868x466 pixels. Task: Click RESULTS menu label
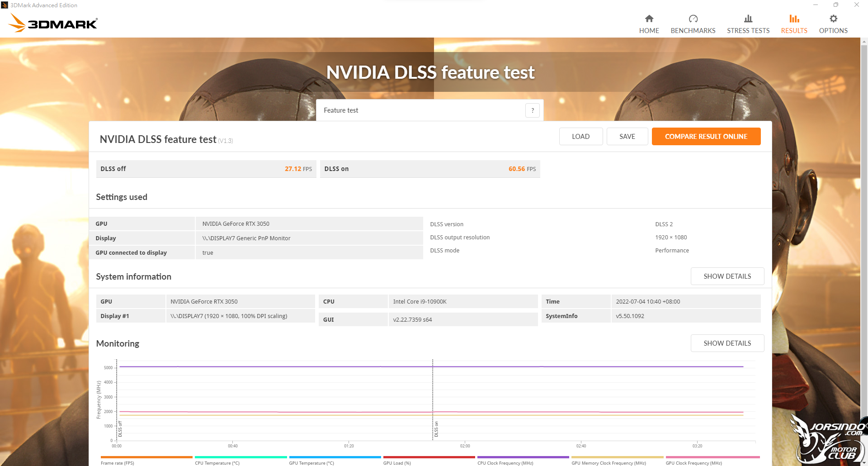point(794,31)
